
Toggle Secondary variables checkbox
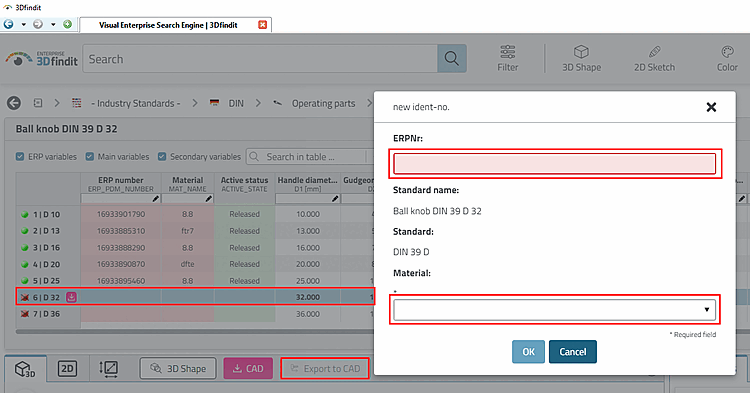tap(162, 156)
